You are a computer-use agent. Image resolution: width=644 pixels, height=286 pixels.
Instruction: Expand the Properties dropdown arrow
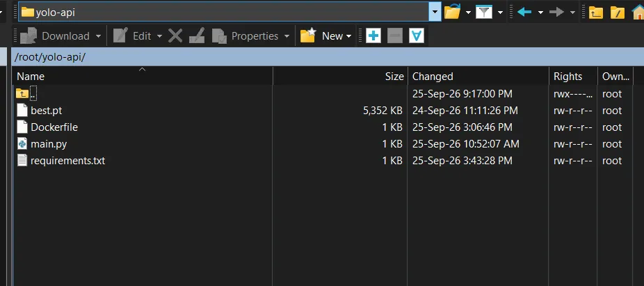pos(287,36)
